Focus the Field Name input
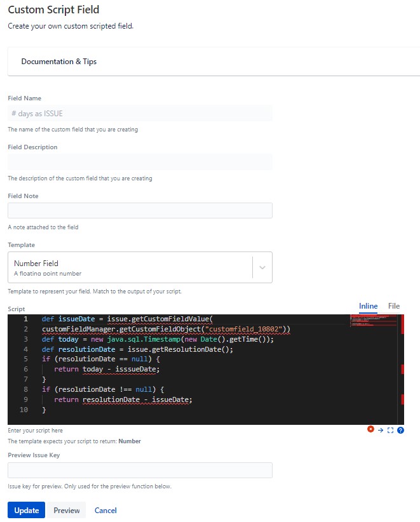 pos(140,113)
